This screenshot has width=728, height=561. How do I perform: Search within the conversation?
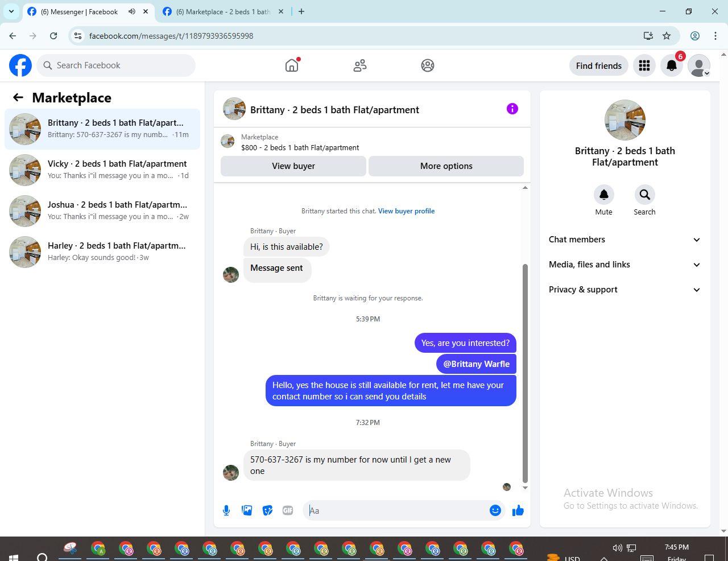tap(644, 195)
